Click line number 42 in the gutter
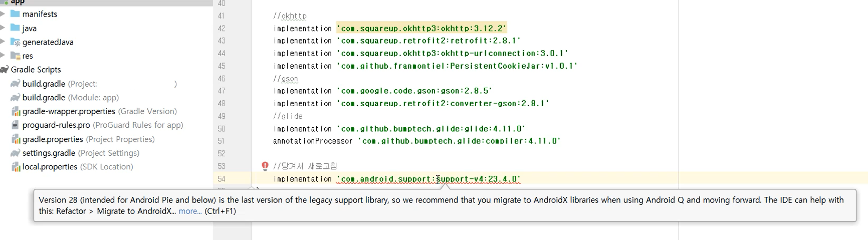Image resolution: width=868 pixels, height=240 pixels. (222, 28)
